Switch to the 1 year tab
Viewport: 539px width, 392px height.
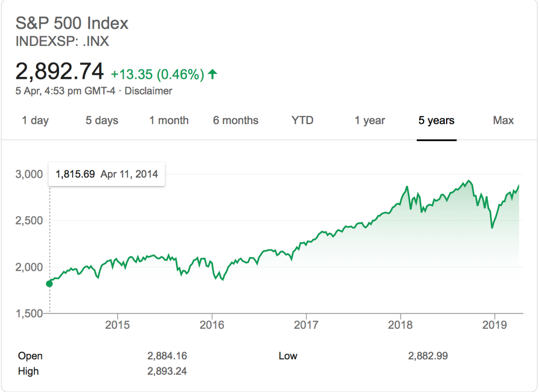pos(370,121)
